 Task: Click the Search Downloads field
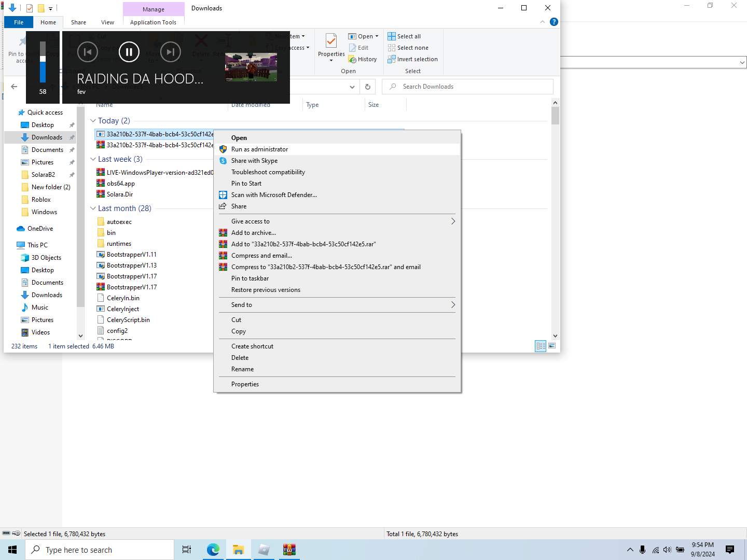[467, 87]
